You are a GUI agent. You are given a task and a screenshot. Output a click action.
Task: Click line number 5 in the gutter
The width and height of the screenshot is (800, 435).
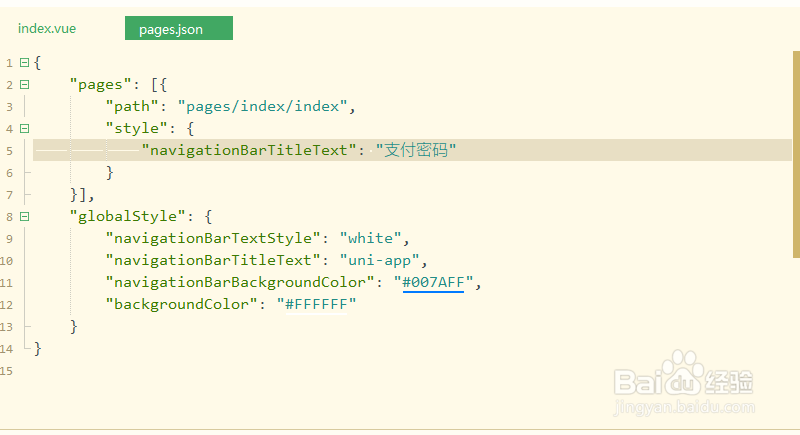[x=9, y=150]
